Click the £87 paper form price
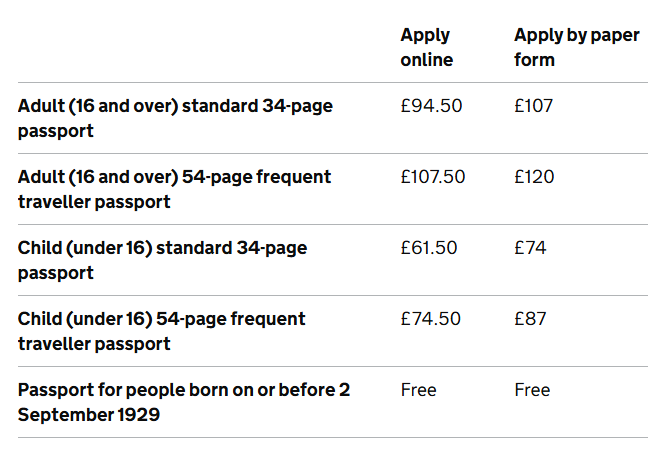 tap(530, 319)
